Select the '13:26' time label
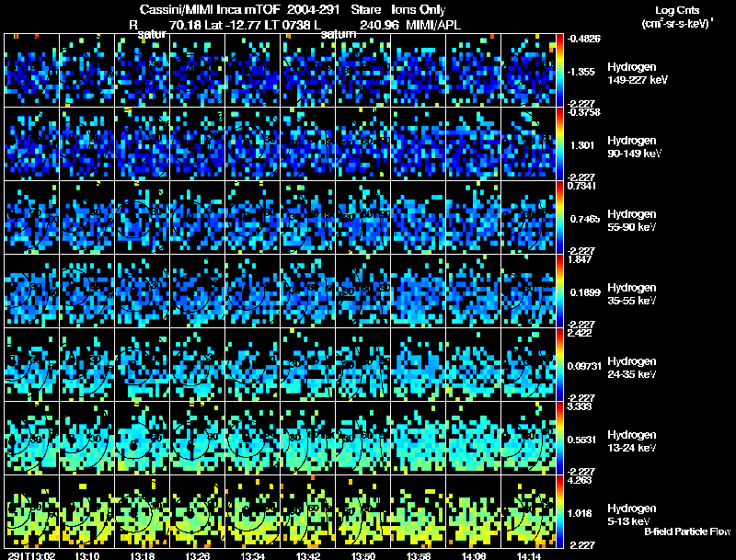 pos(198,555)
